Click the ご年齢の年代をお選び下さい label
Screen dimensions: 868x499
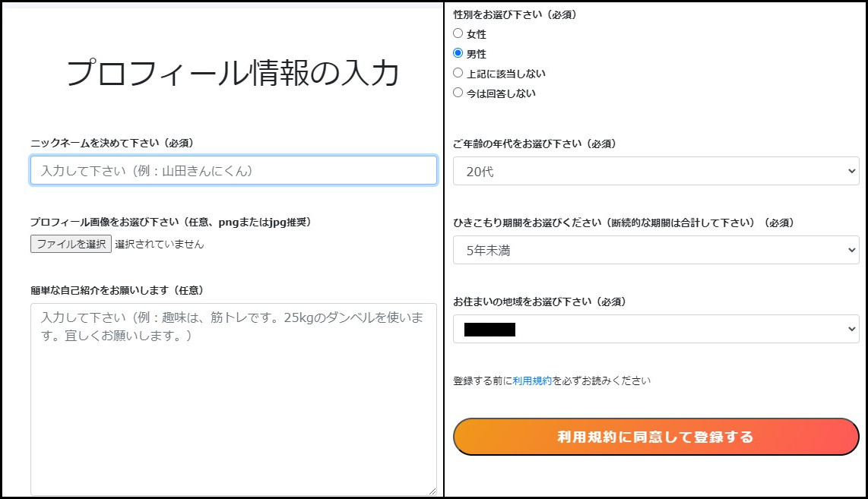535,144
